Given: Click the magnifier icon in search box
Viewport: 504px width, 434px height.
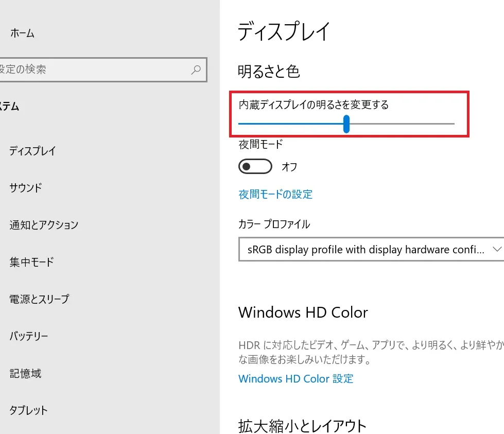Looking at the screenshot, I should coord(196,70).
